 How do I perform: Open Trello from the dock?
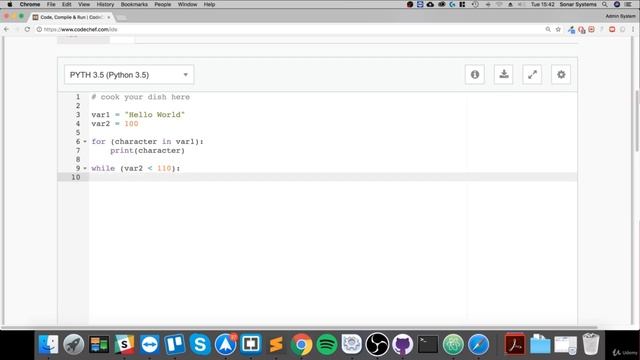coord(175,344)
